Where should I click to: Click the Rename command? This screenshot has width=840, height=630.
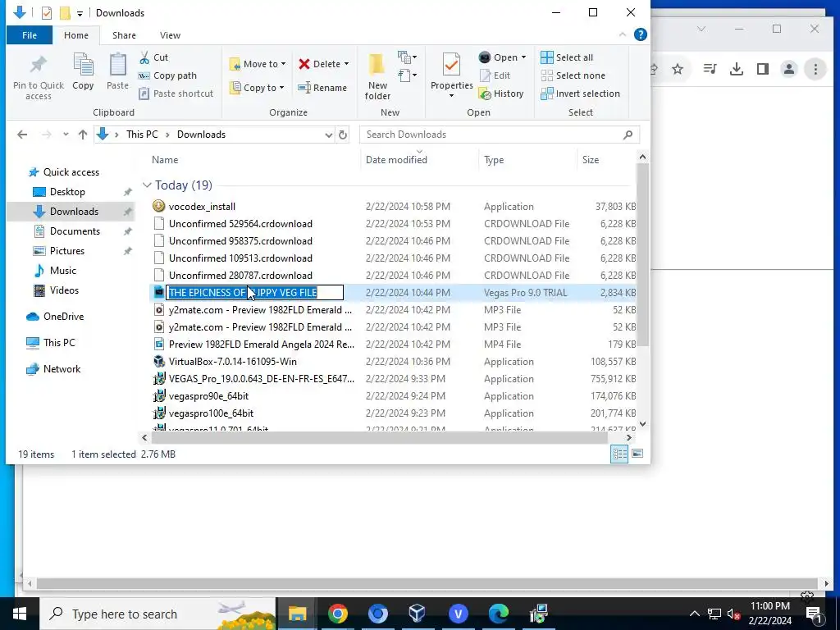[322, 88]
